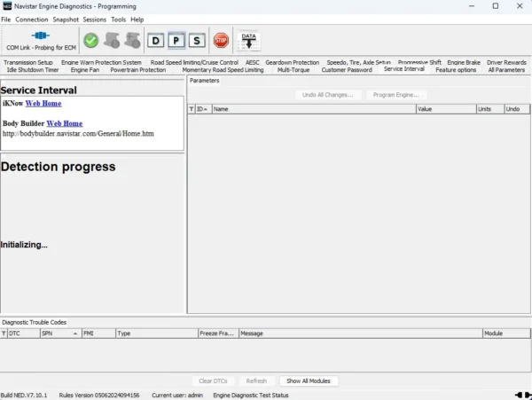Open the Powertrain Protection tab
532x400 pixels.
pyautogui.click(x=138, y=70)
